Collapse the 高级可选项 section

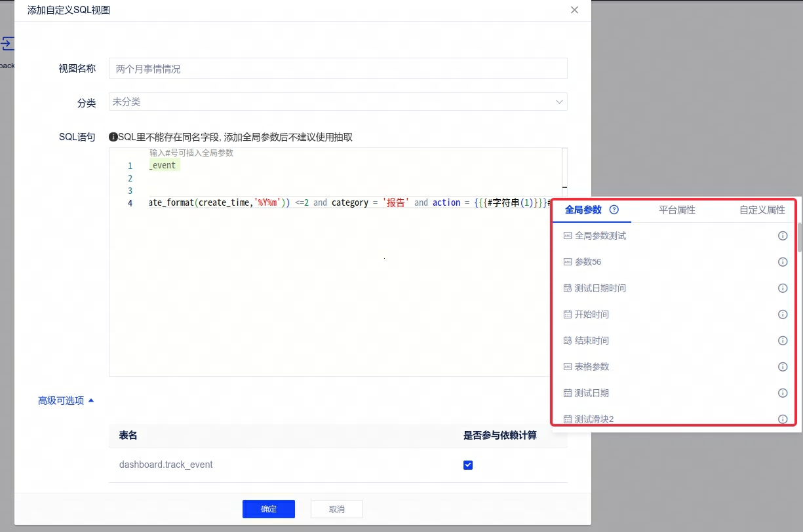66,400
